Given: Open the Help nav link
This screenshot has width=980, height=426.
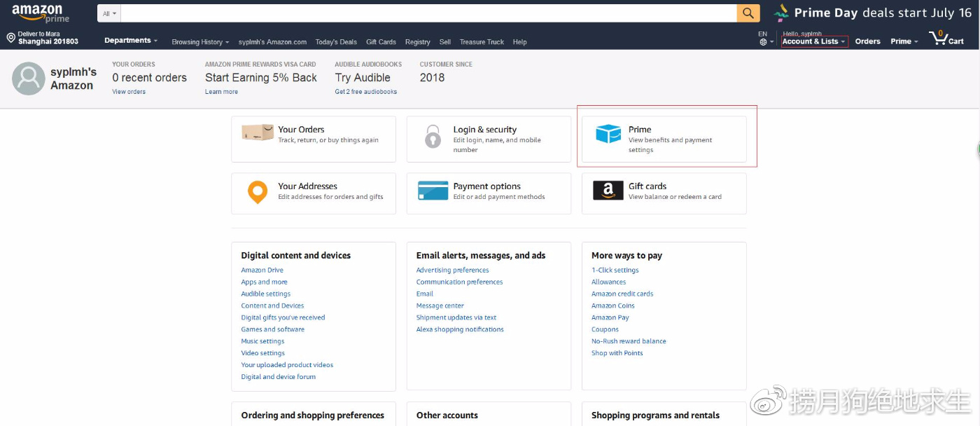Looking at the screenshot, I should [x=519, y=42].
